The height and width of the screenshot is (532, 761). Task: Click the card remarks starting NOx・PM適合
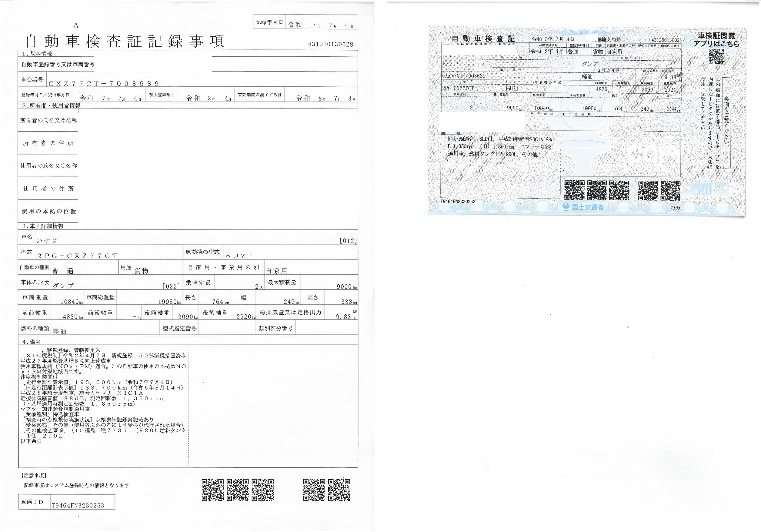click(x=500, y=146)
